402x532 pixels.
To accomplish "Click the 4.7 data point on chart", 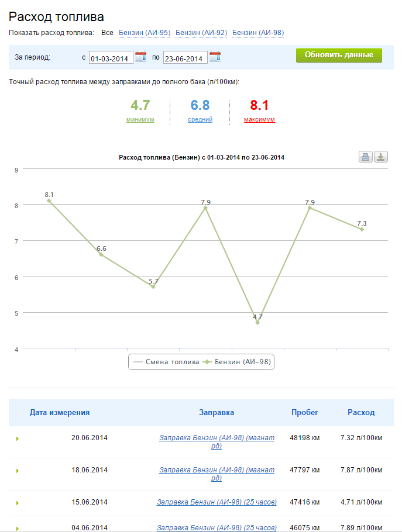I will click(257, 323).
